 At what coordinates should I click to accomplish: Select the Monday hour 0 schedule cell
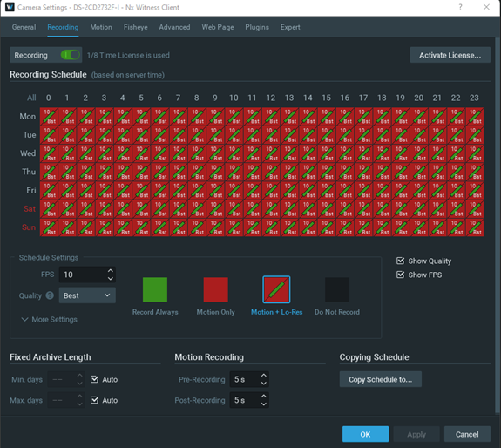49,117
